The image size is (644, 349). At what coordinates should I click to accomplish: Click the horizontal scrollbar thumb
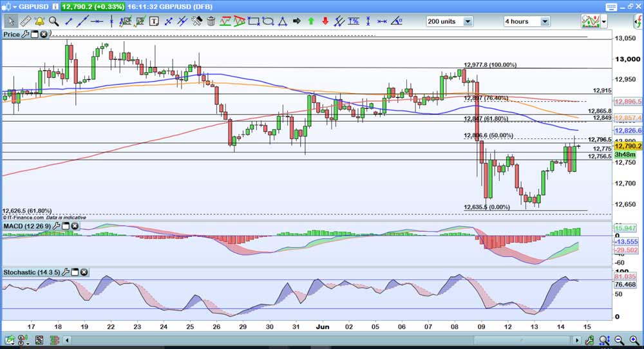(523, 341)
